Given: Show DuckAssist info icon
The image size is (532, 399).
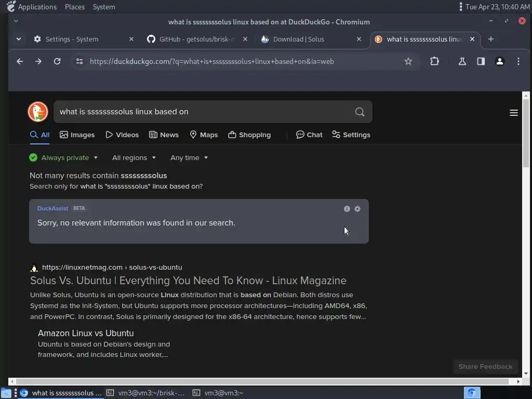Looking at the screenshot, I should pos(347,209).
